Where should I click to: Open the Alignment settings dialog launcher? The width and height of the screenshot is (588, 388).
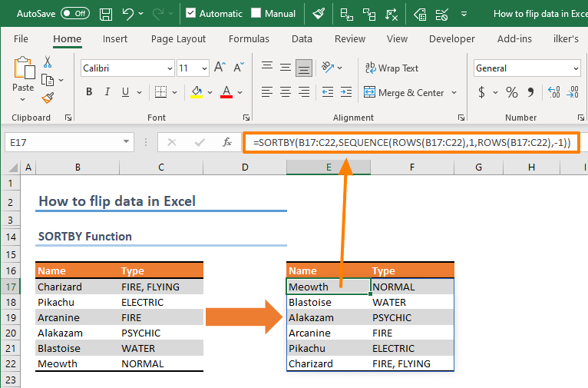tap(461, 118)
